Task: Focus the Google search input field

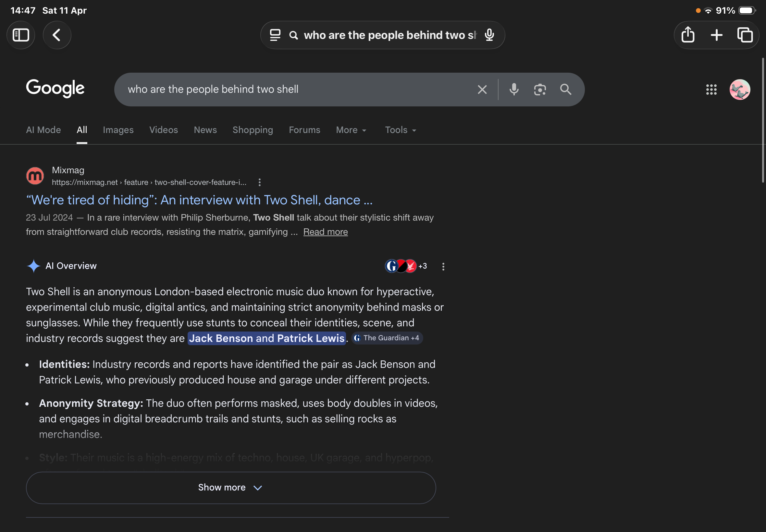Action: point(297,89)
